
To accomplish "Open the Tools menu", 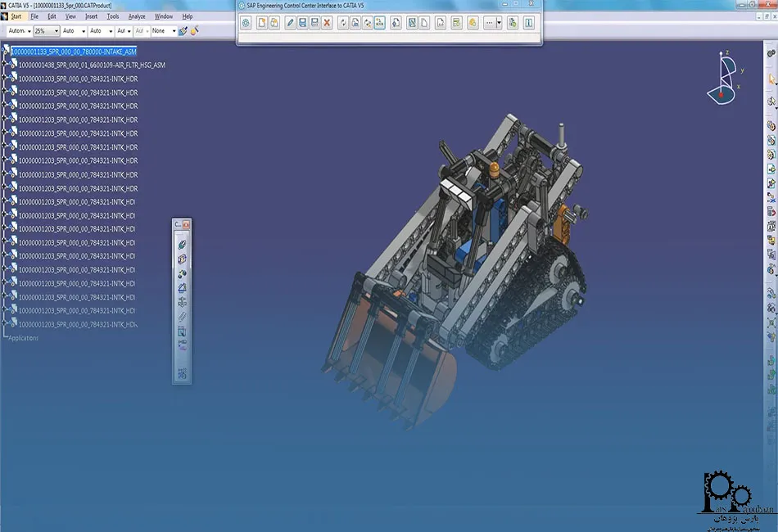I will pyautogui.click(x=113, y=16).
